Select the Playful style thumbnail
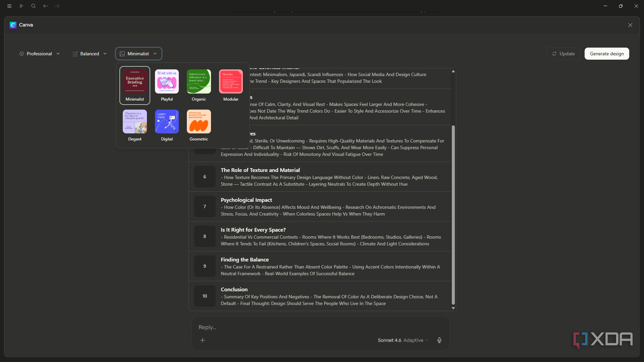644x362 pixels. (167, 85)
